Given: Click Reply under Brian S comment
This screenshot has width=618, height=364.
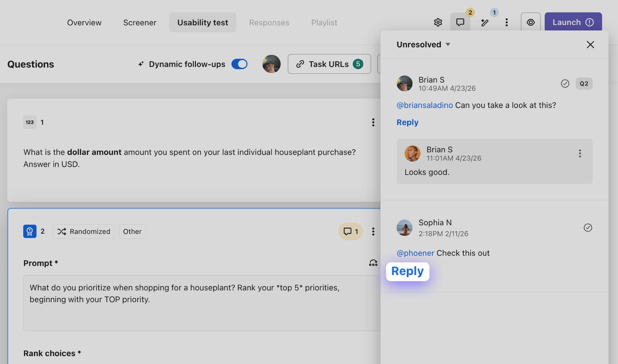Looking at the screenshot, I should [407, 122].
